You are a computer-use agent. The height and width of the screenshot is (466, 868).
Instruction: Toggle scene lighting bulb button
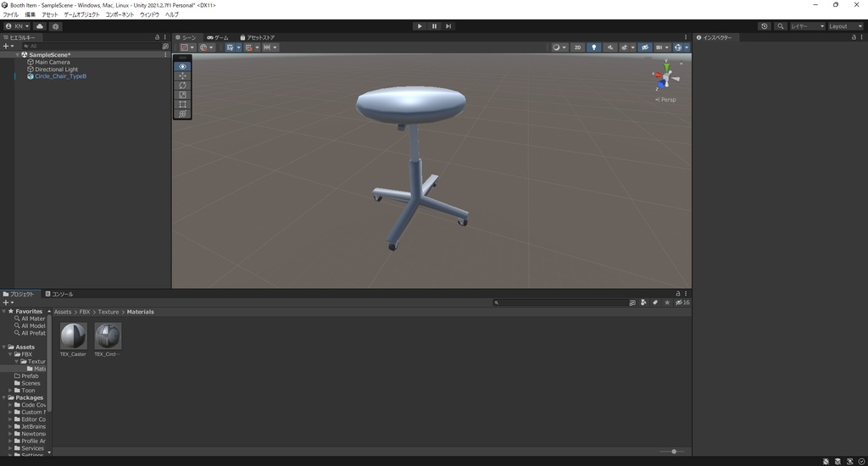point(594,47)
